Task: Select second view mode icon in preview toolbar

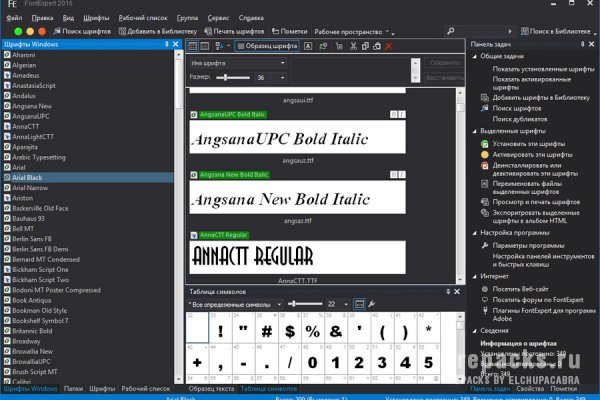Action: pos(205,46)
